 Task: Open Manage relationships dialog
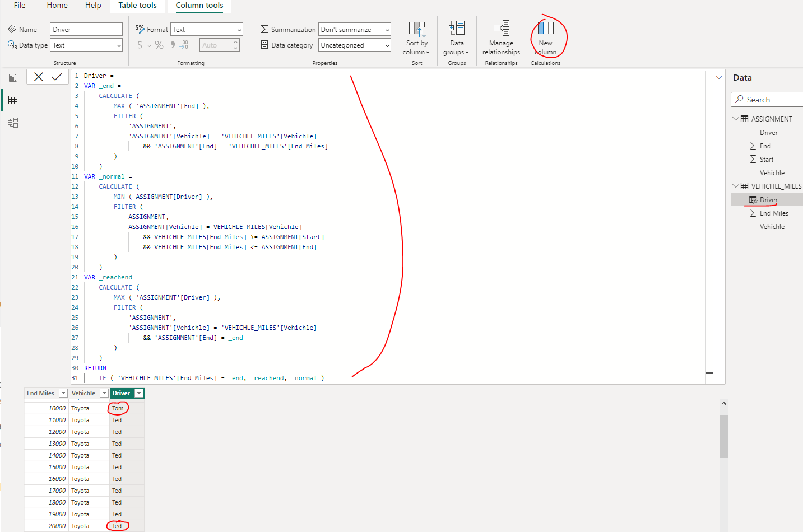501,38
